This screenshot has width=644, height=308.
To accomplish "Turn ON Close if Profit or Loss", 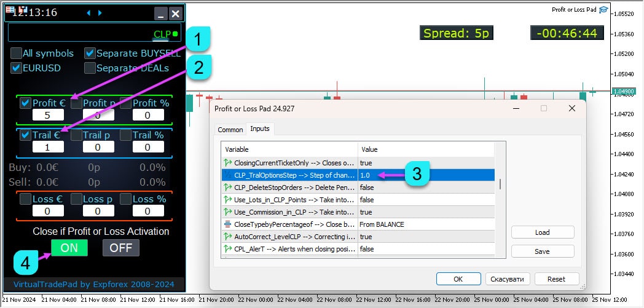I will pos(69,248).
